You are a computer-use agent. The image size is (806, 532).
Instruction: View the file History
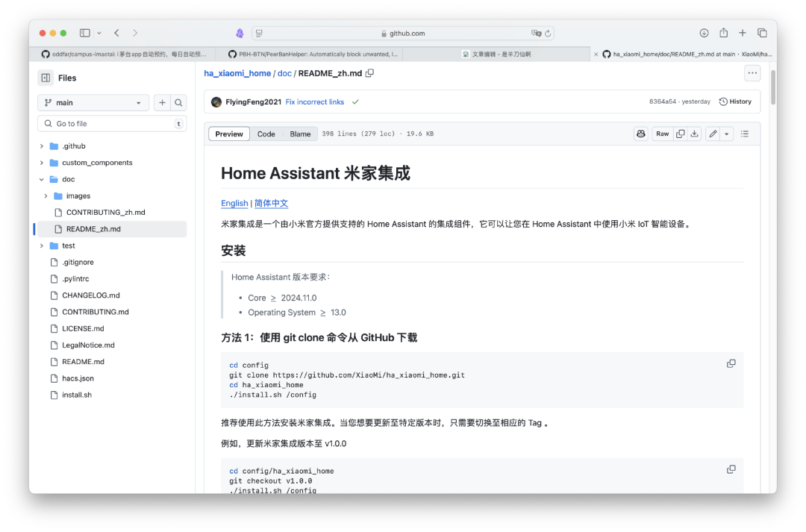pyautogui.click(x=735, y=101)
